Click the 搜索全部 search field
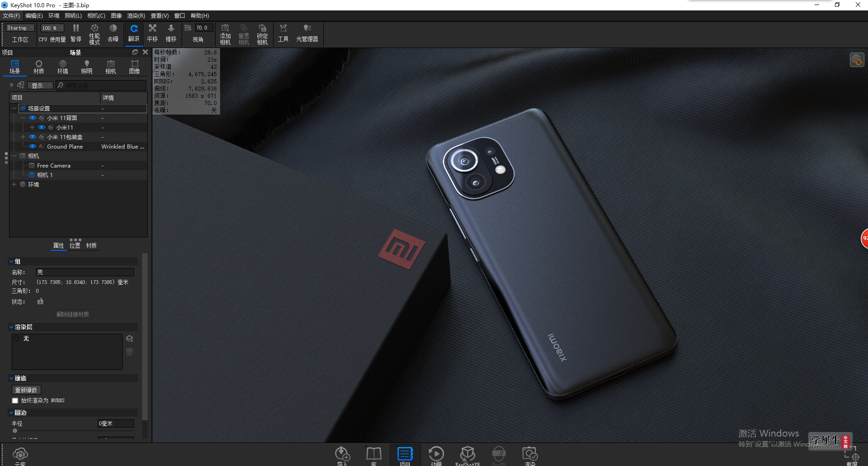Image resolution: width=868 pixels, height=466 pixels. pos(101,86)
